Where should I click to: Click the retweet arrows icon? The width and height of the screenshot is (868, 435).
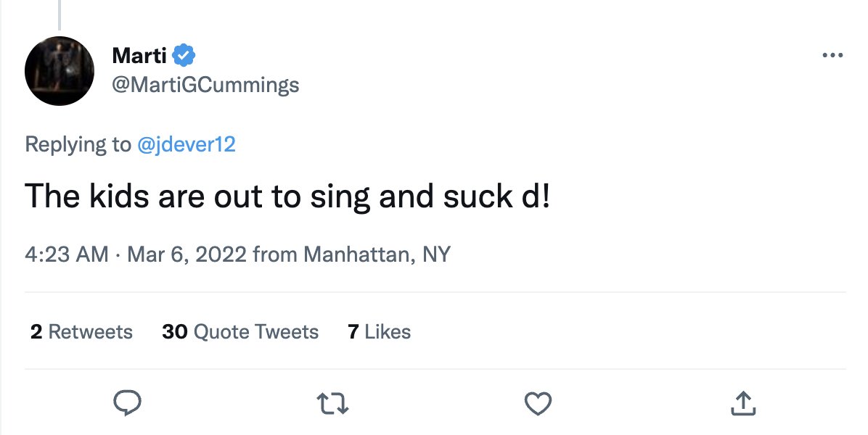(x=332, y=404)
